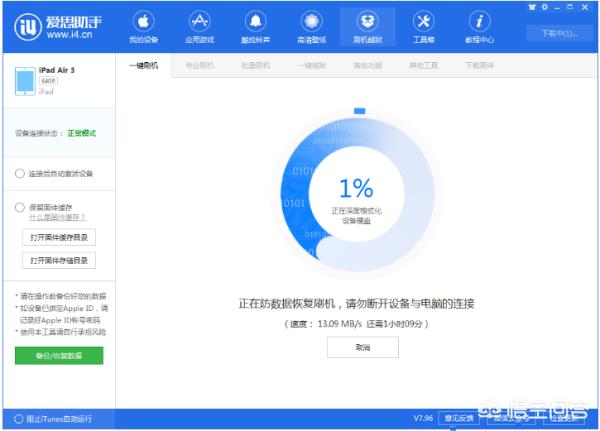600x431 pixels.
Task: Open 我的设备 (My Device) Apple icon
Action: click(x=143, y=21)
